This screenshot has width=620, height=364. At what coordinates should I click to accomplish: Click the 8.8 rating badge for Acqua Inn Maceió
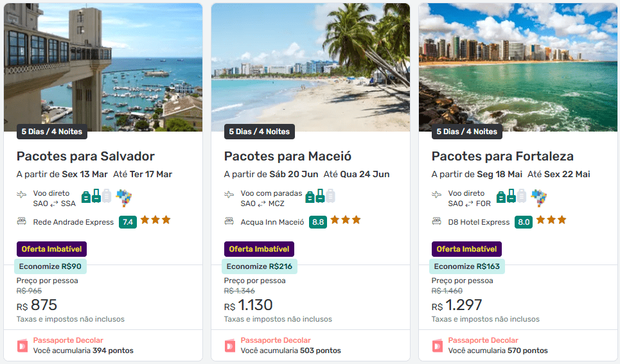coord(317,222)
